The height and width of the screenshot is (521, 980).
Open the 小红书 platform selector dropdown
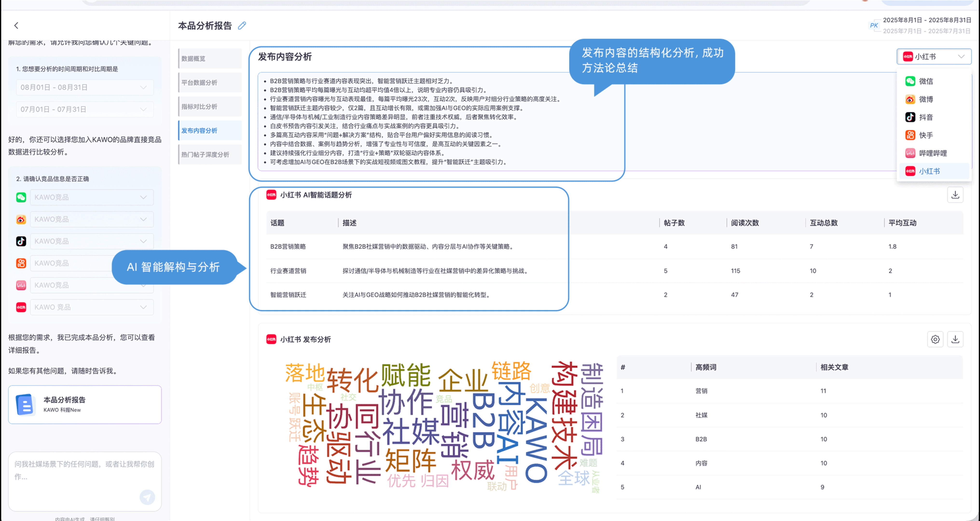pyautogui.click(x=934, y=57)
